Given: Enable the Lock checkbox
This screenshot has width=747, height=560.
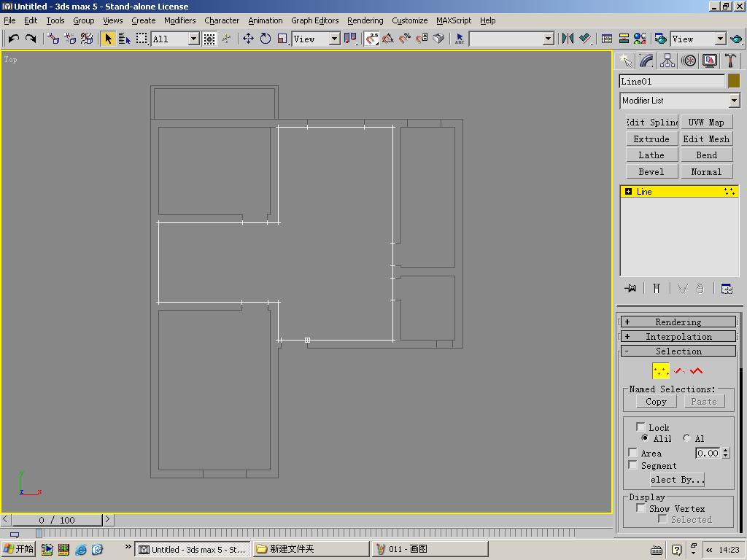Looking at the screenshot, I should pyautogui.click(x=640, y=427).
